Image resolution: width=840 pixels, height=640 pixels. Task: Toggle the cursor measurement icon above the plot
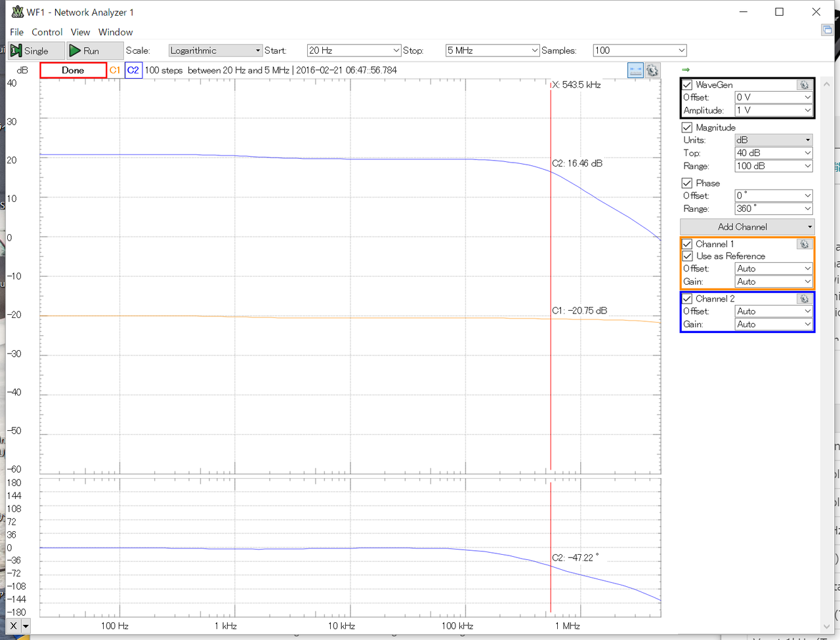coord(635,70)
